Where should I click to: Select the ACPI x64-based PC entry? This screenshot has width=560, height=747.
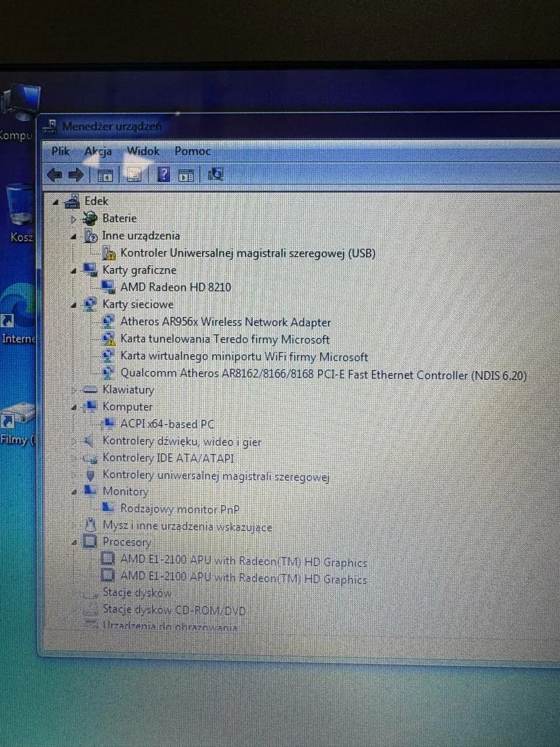tap(167, 424)
